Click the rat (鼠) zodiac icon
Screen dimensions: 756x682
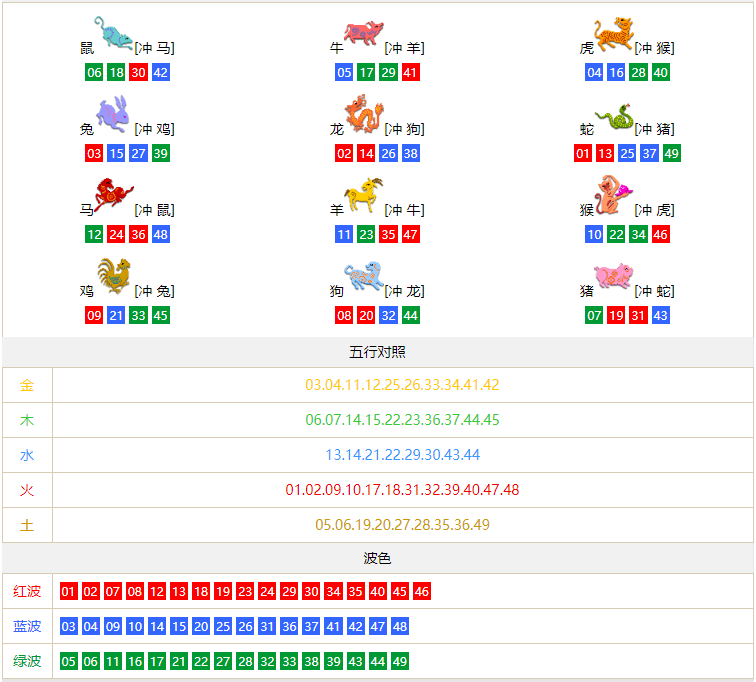(113, 33)
